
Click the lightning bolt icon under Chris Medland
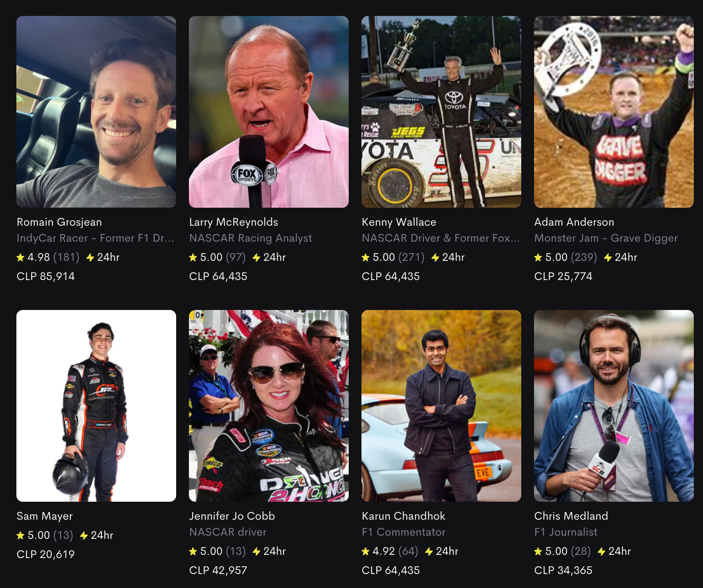[x=602, y=552]
